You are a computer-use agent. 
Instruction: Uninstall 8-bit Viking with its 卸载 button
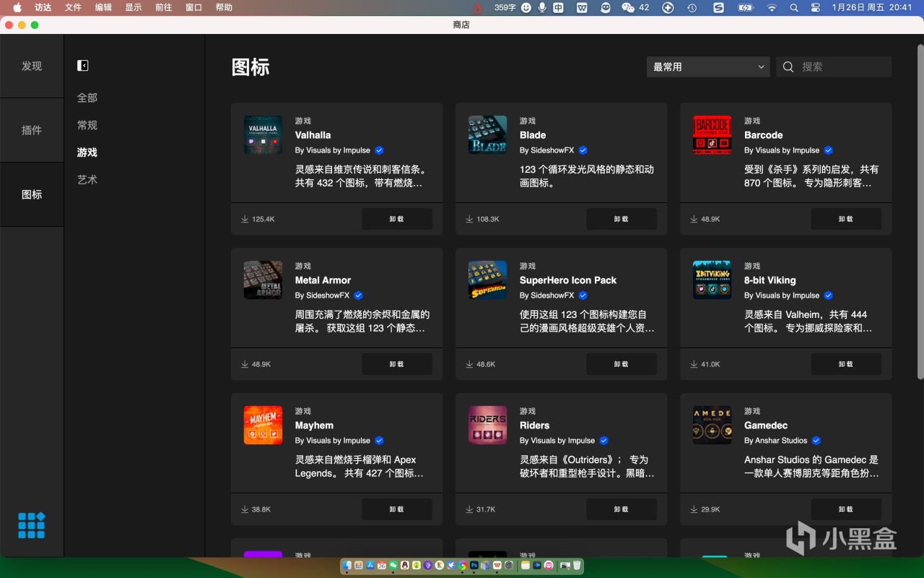point(846,364)
